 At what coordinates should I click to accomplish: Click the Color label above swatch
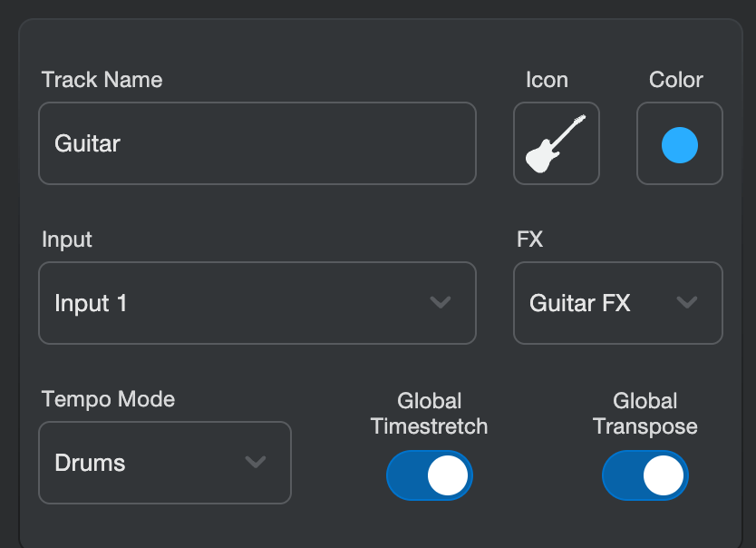676,80
